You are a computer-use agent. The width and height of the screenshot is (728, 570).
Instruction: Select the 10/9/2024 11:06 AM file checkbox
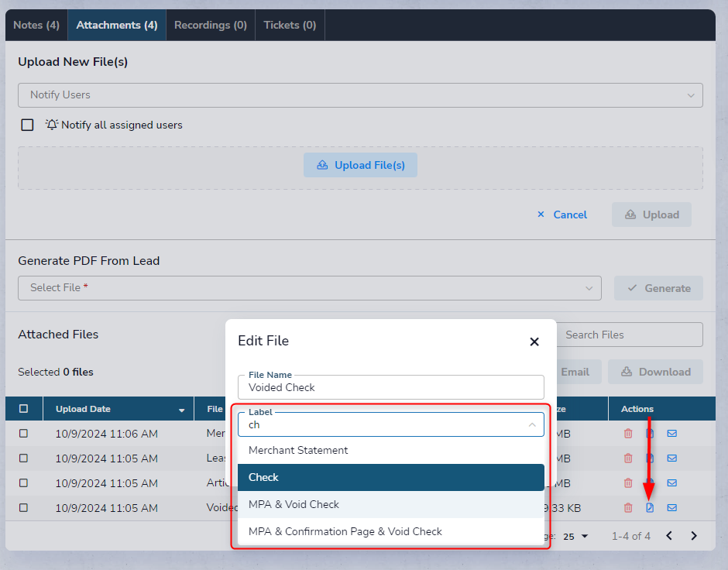pyautogui.click(x=23, y=434)
